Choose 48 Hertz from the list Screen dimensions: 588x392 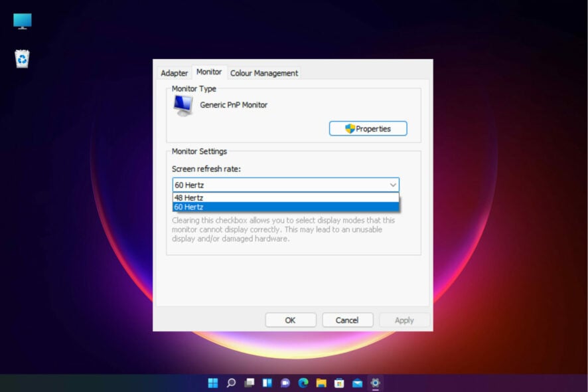285,197
